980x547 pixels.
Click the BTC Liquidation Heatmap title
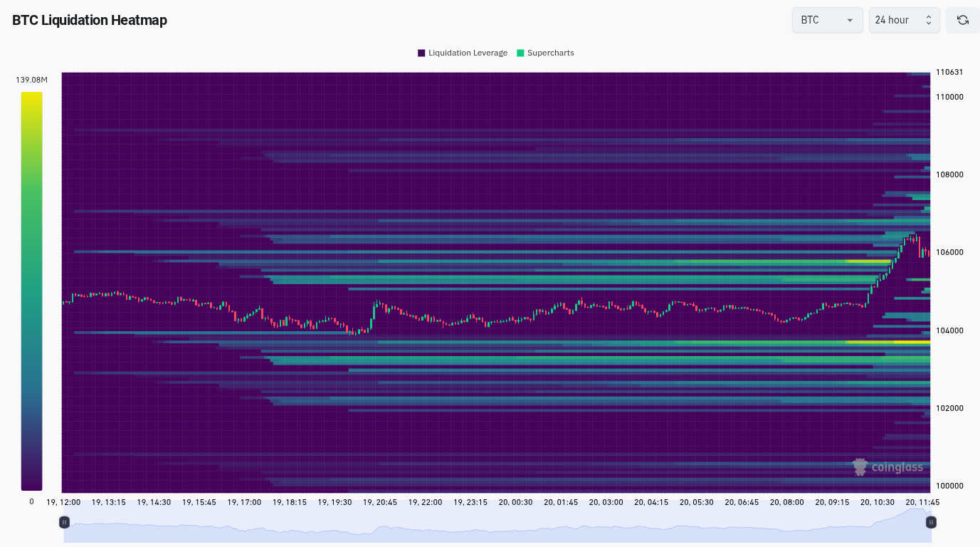[90, 20]
